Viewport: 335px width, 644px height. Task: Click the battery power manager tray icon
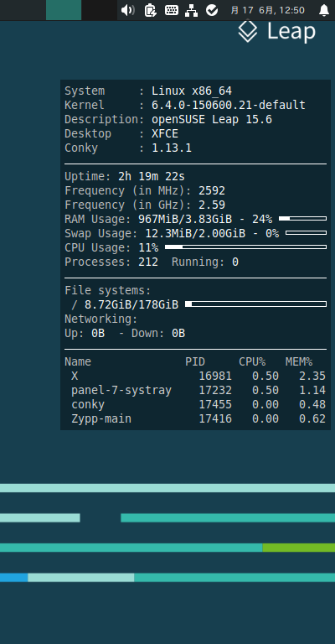151,10
